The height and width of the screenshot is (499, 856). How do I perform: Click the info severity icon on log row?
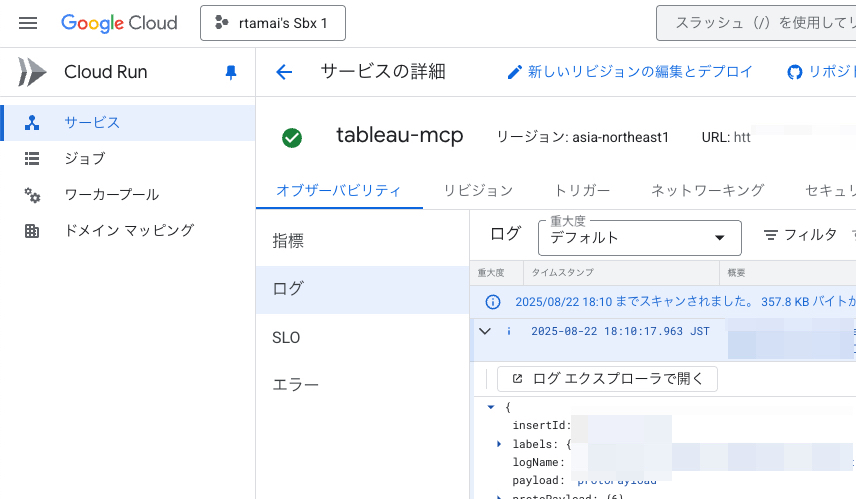point(509,331)
